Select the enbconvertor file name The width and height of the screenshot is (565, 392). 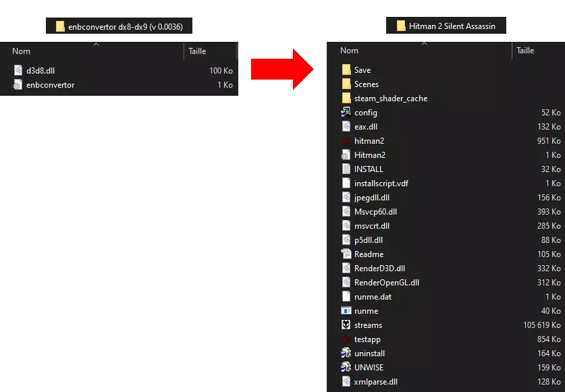coord(51,85)
